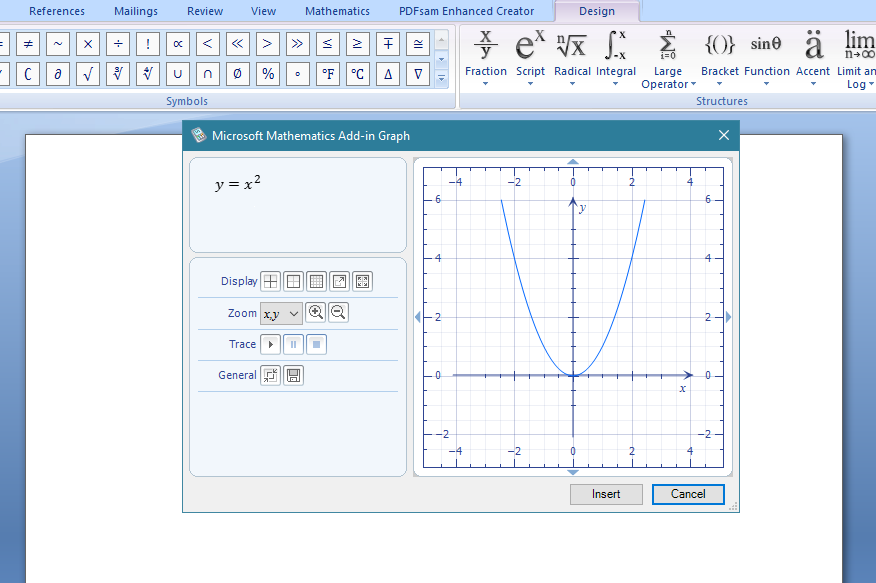Insert the cube root symbol
This screenshot has height=583, width=876.
[x=118, y=74]
